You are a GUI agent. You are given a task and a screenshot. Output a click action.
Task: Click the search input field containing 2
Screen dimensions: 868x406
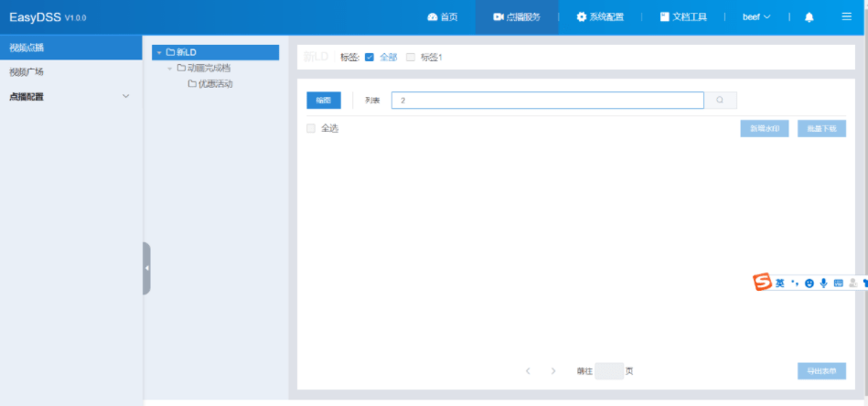(x=547, y=101)
